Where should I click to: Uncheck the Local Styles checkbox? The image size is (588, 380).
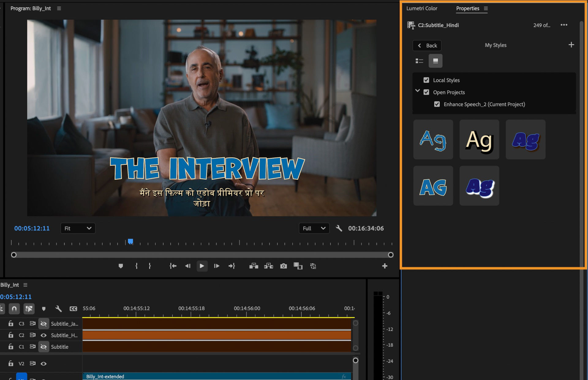tap(426, 80)
